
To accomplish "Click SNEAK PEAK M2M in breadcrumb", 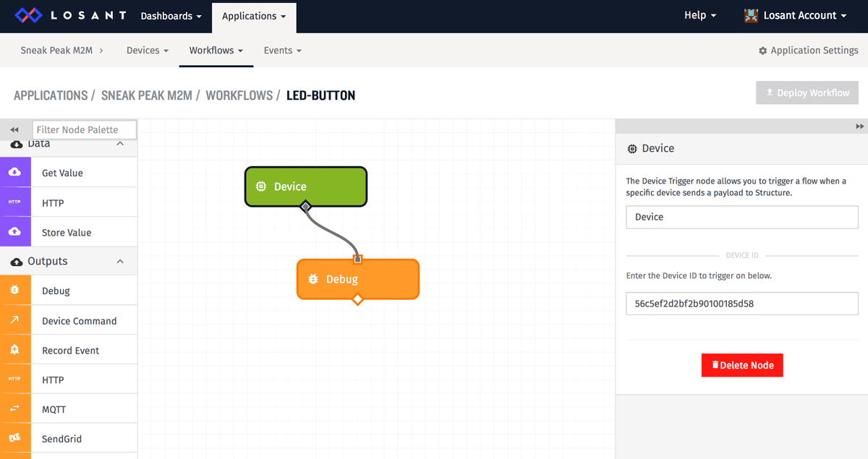I will coord(147,95).
